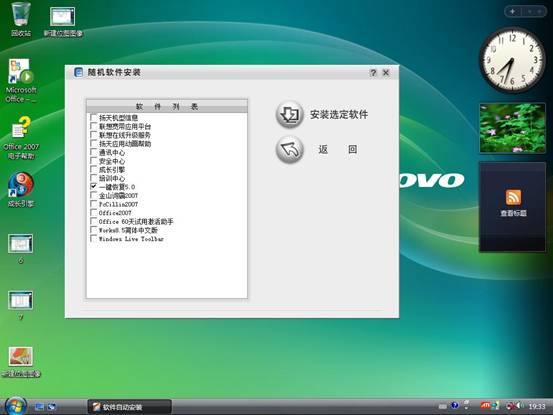This screenshot has width=553, height=415.
Task: Click the sidebar clock gadget
Action: tap(512, 60)
